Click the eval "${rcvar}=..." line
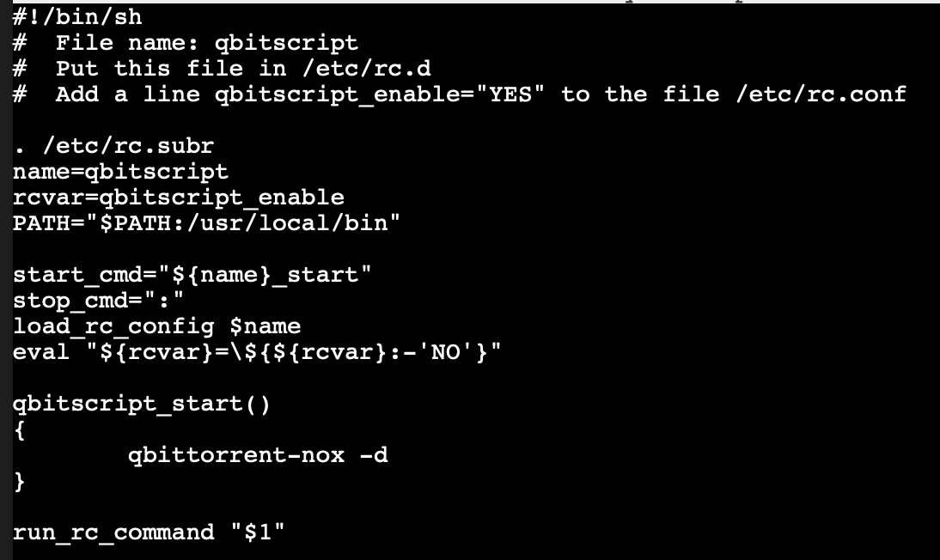The image size is (940, 560). (x=257, y=352)
